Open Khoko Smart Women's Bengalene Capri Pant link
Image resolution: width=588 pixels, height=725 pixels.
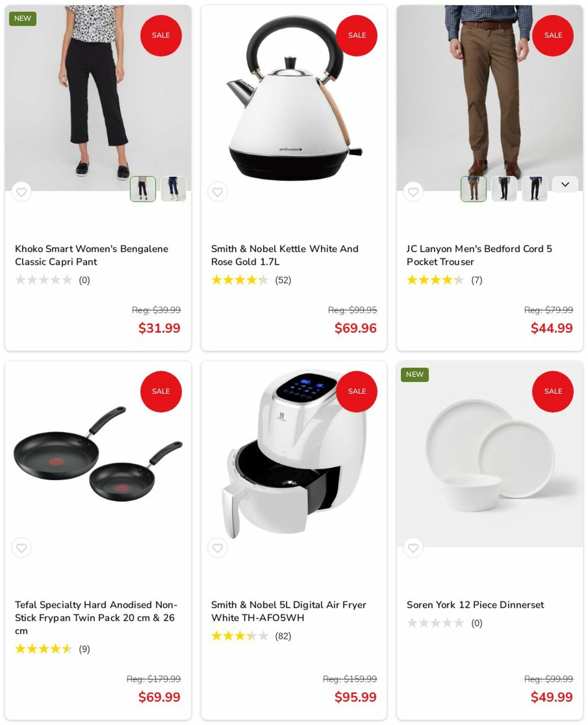click(x=92, y=255)
